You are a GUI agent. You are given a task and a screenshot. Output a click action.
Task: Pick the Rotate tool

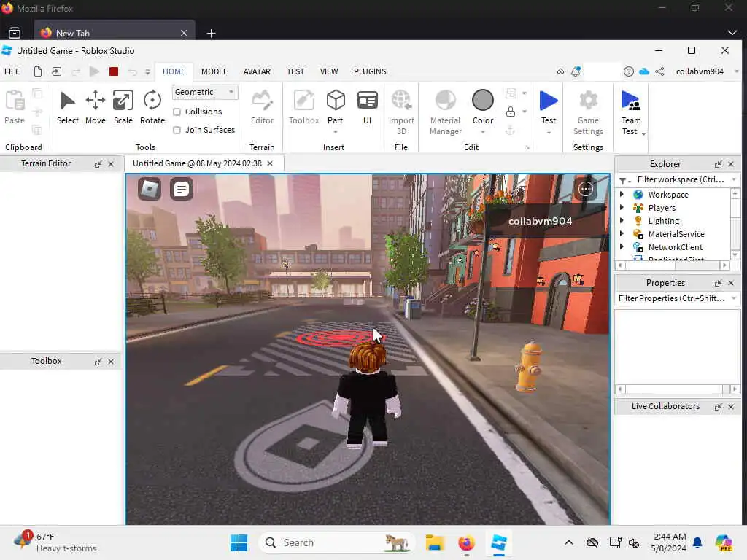[x=152, y=108]
